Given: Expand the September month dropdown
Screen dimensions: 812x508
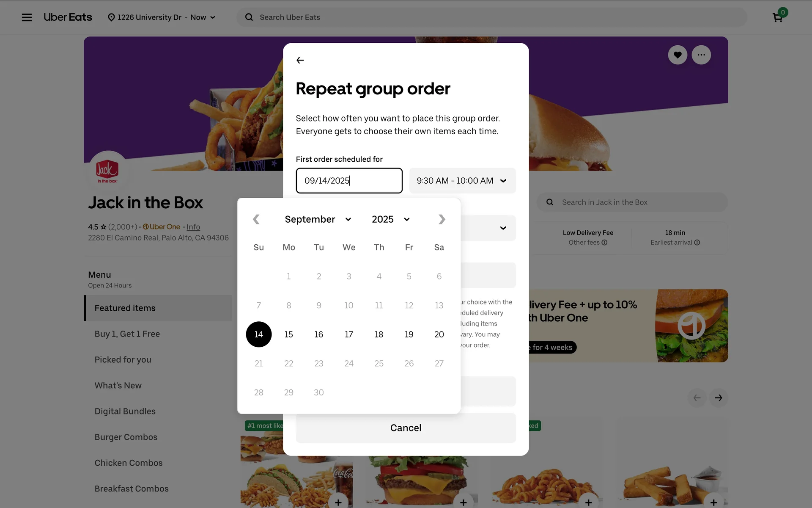Looking at the screenshot, I should coord(318,219).
